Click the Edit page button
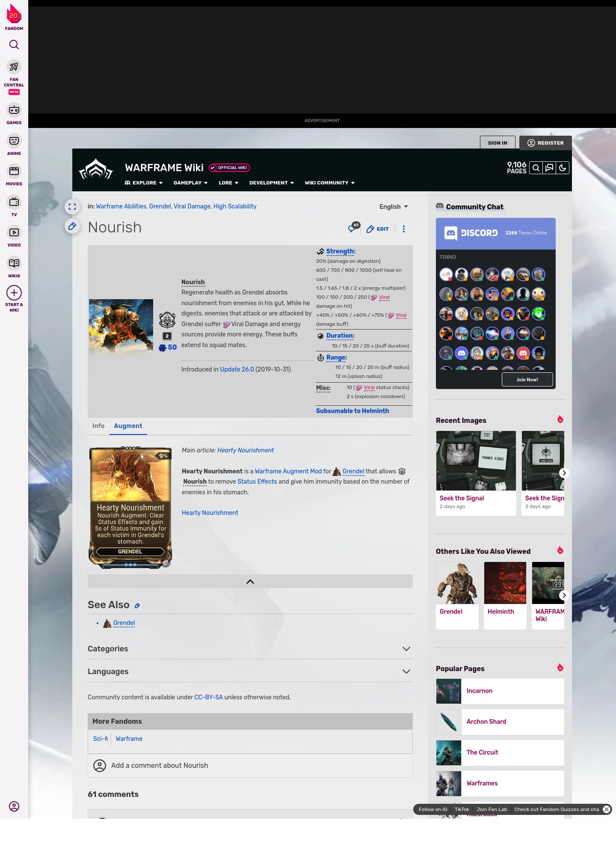This screenshot has height=856, width=616. [x=378, y=229]
